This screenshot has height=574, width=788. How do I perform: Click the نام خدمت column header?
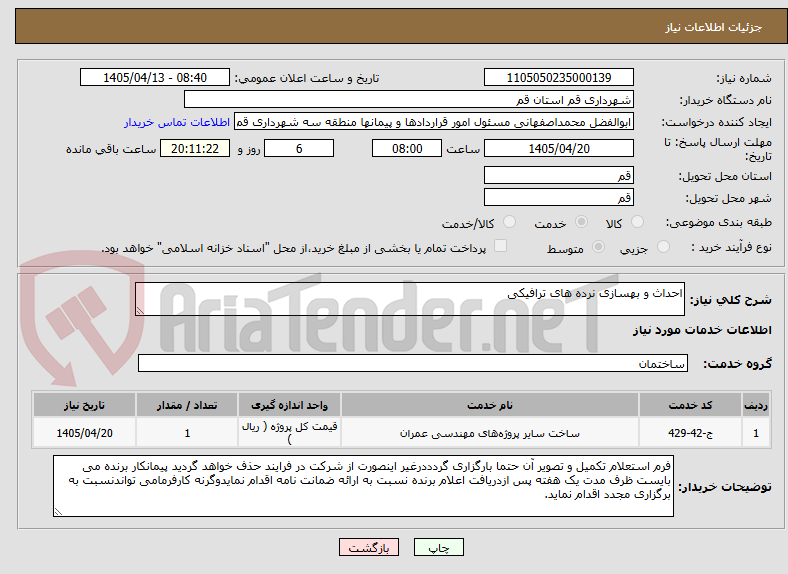pos(490,405)
